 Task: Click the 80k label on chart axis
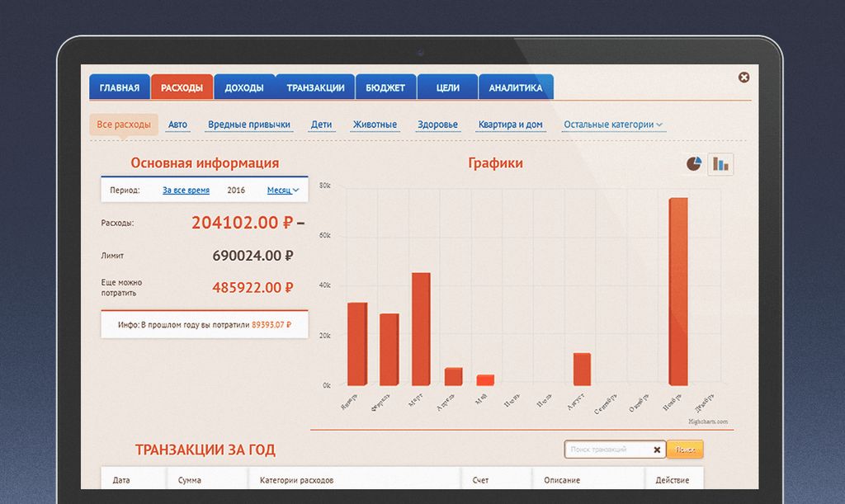325,186
